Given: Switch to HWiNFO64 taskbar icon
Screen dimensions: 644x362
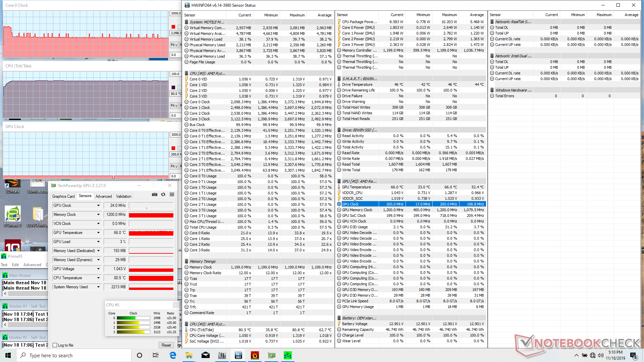Looking at the screenshot, I should click(238, 355).
